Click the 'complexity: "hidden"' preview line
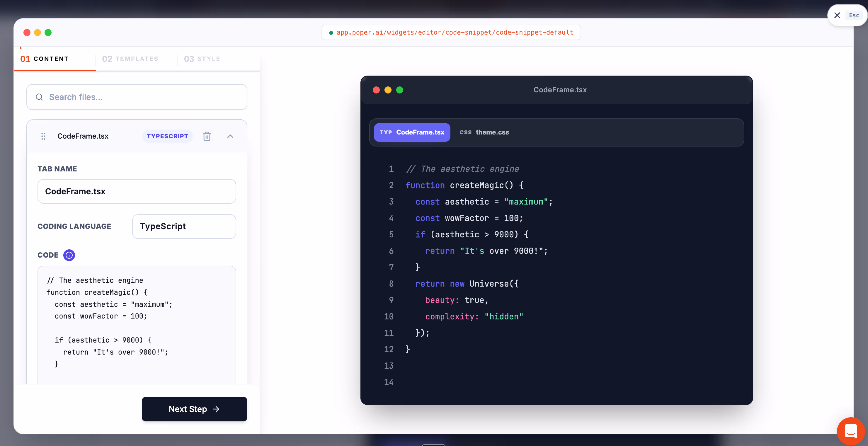868x446 pixels. (474, 317)
